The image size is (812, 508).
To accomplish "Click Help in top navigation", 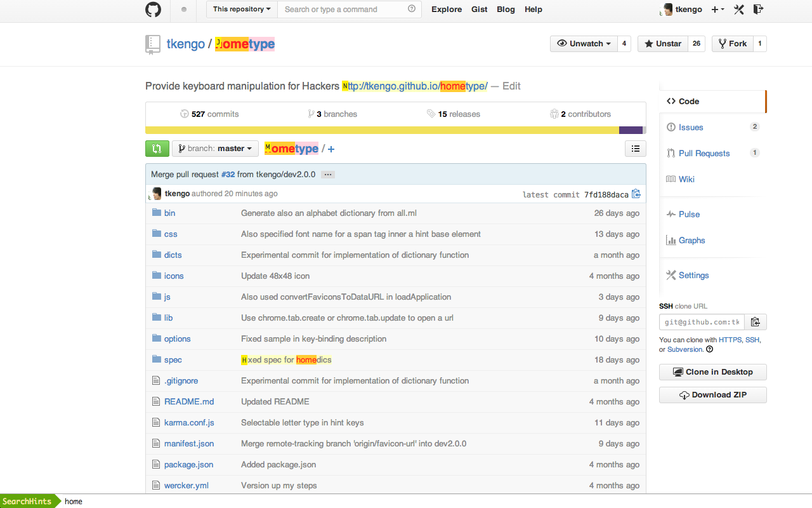I will 534,10.
